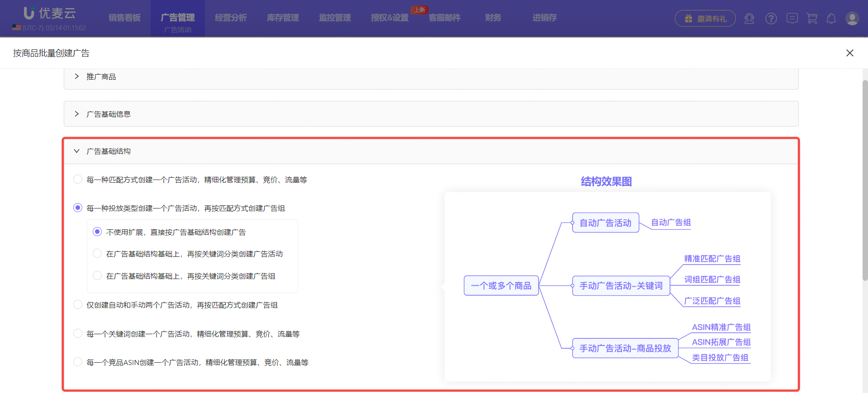This screenshot has height=393, width=868.
Task: Open the 经营分析 menu
Action: pos(231,18)
